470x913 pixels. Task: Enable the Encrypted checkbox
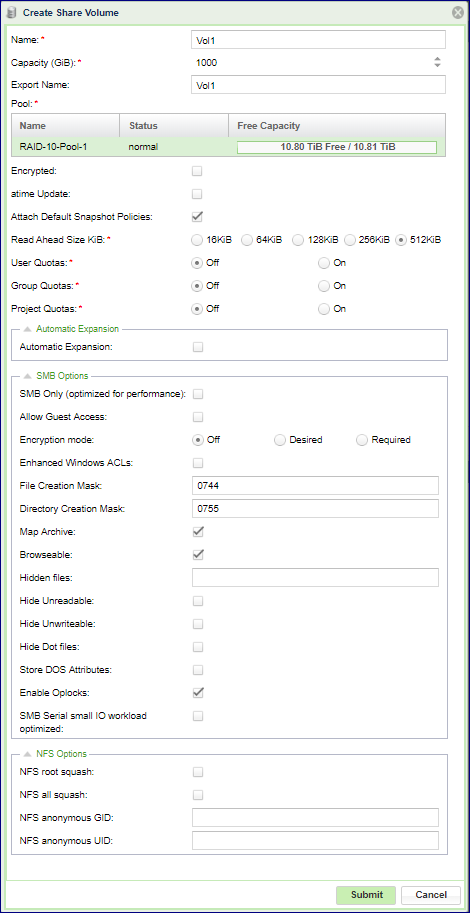coord(198,171)
